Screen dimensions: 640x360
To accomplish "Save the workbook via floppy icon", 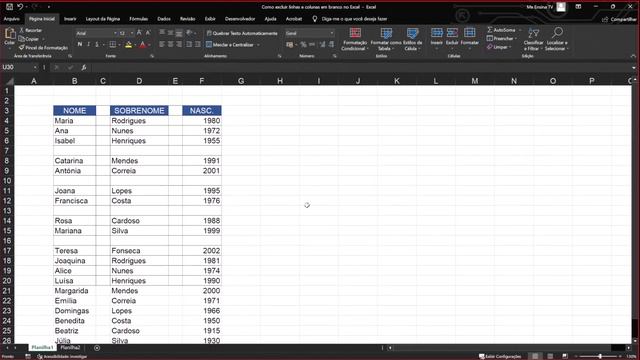I will (x=9, y=7).
